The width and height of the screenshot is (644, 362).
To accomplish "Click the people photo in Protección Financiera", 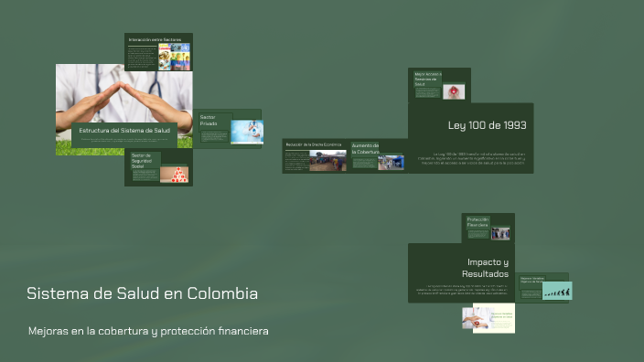I will (x=500, y=233).
